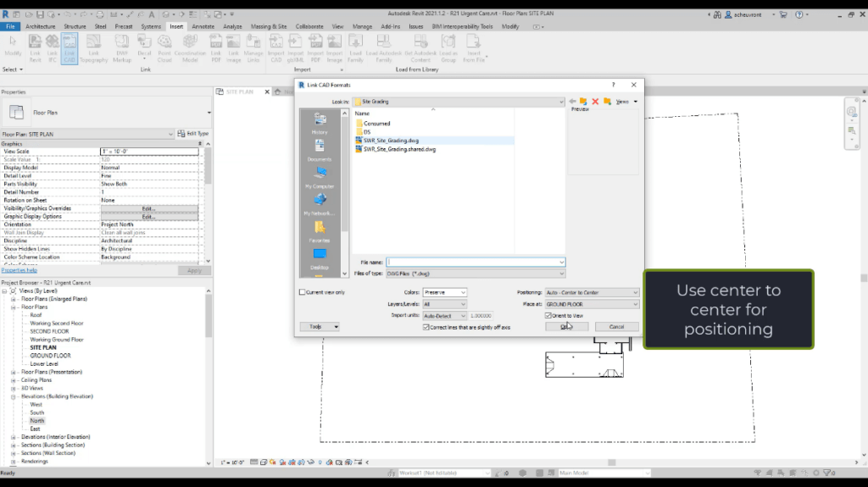
Task: Open the Positioning dropdown
Action: (x=592, y=292)
